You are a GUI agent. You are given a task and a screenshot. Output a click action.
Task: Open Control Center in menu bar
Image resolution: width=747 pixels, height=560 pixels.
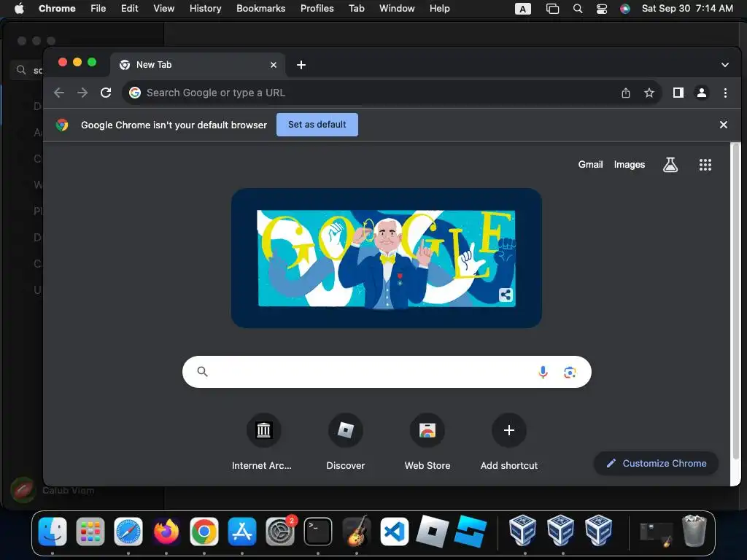[602, 9]
